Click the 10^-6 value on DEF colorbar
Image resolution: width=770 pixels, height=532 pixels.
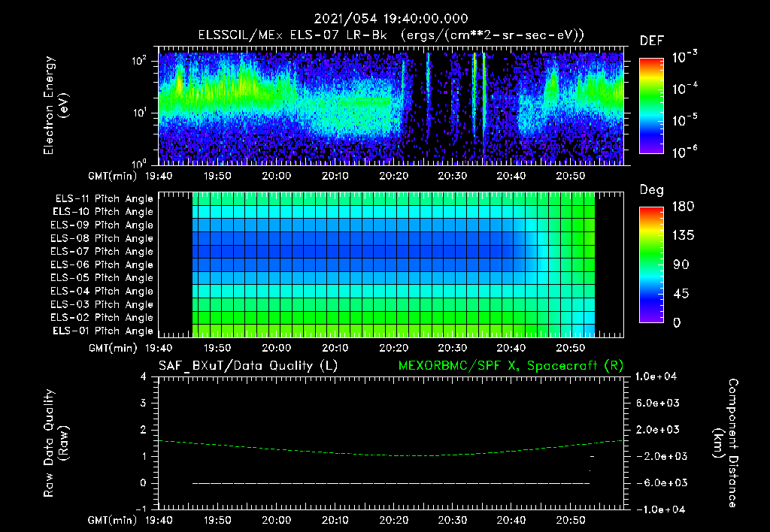(x=684, y=152)
